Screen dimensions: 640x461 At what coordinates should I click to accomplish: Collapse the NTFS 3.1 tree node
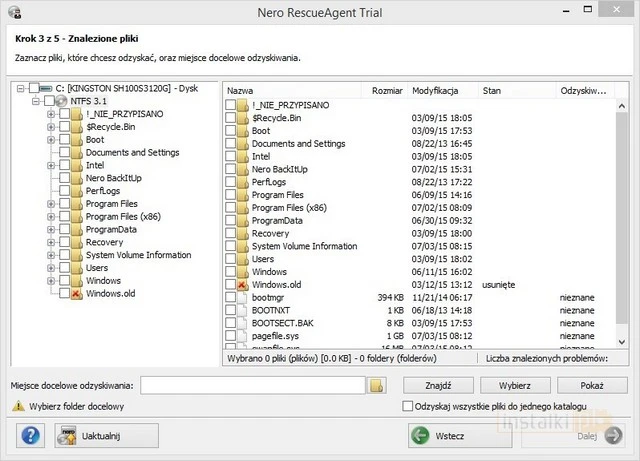(36, 101)
